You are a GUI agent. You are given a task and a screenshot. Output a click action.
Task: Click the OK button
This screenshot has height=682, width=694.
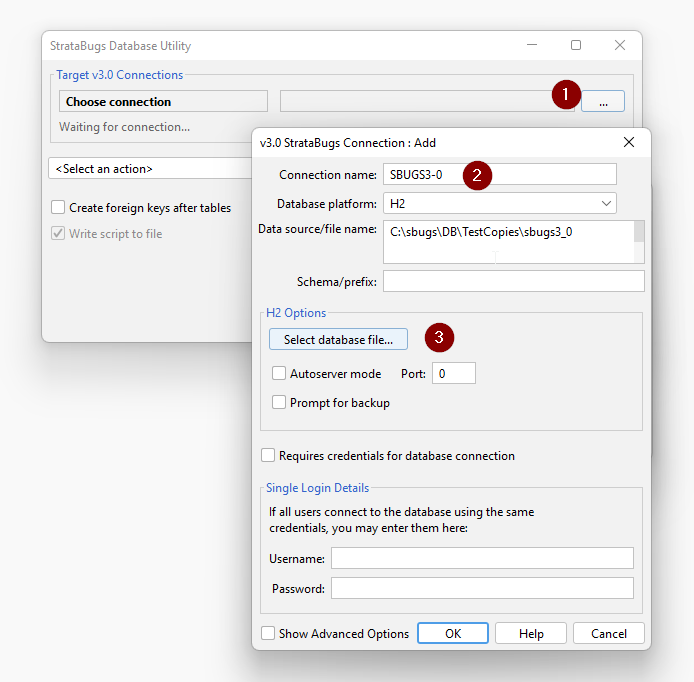(453, 633)
